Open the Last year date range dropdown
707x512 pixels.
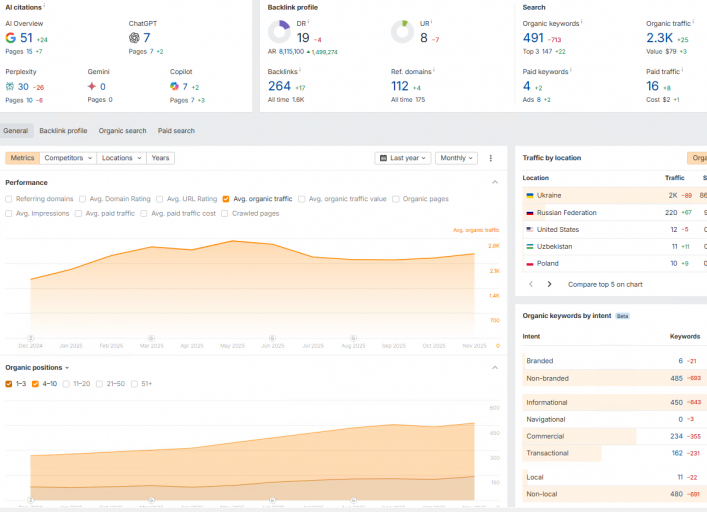point(403,158)
